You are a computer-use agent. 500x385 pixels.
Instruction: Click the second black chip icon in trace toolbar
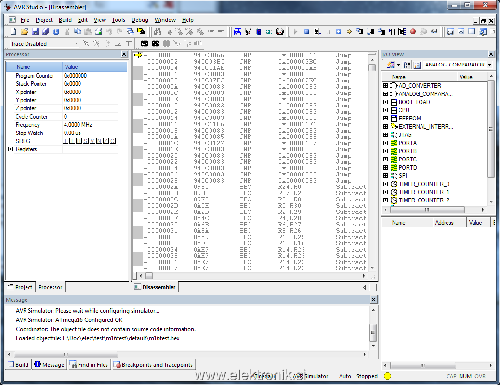pyautogui.click(x=155, y=43)
